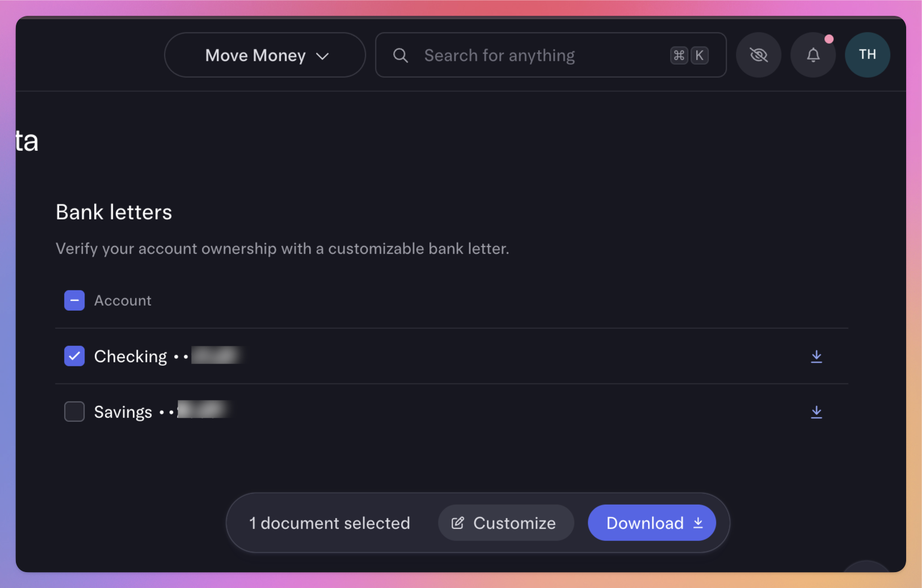The image size is (922, 588).
Task: Focus the 'Search for anything' field
Action: [533, 55]
